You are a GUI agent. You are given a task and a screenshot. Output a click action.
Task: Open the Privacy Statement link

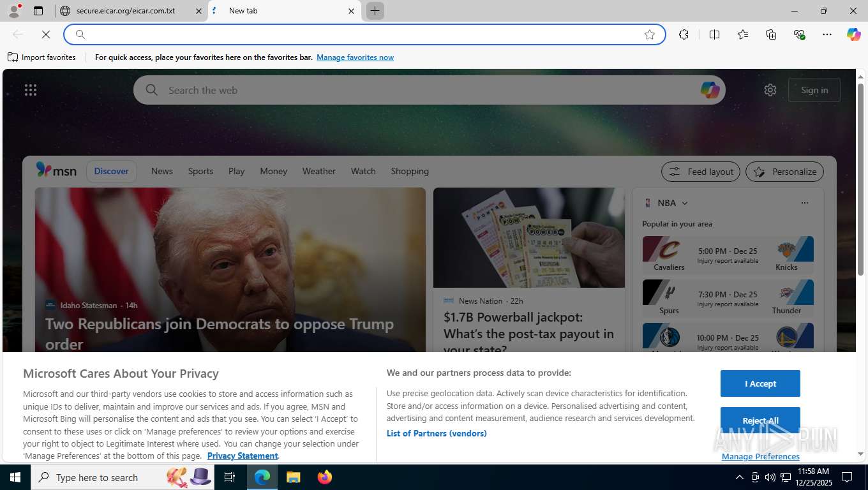coord(243,456)
